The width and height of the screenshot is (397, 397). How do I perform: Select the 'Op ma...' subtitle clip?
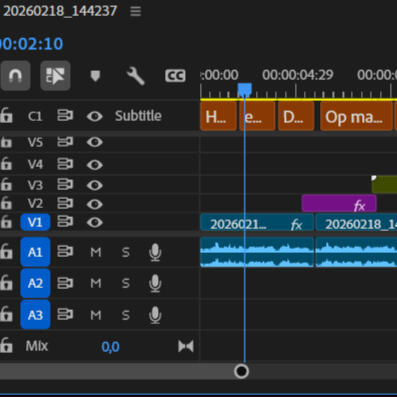pos(356,116)
